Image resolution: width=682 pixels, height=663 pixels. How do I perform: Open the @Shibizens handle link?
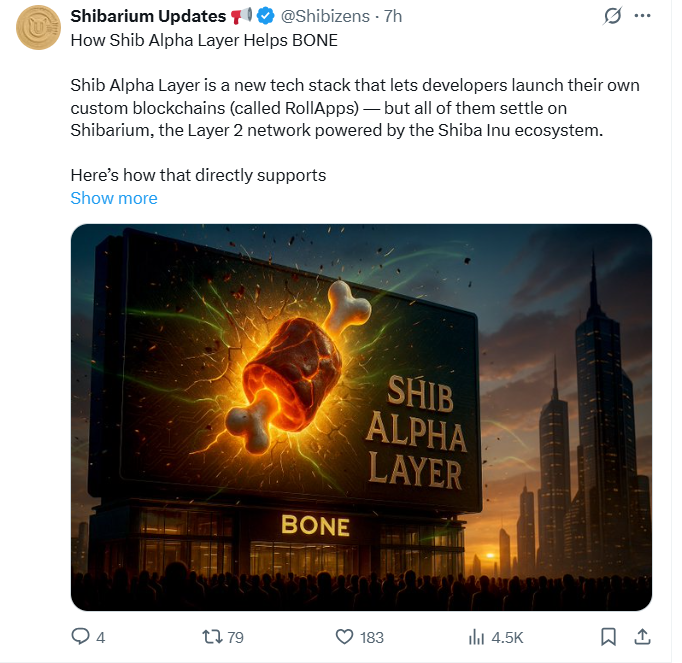point(325,16)
